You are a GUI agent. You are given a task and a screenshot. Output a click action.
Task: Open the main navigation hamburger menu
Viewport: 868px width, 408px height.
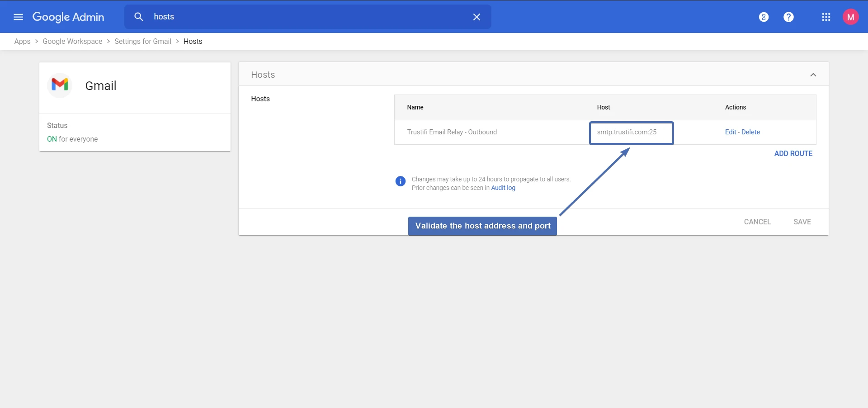pos(18,17)
